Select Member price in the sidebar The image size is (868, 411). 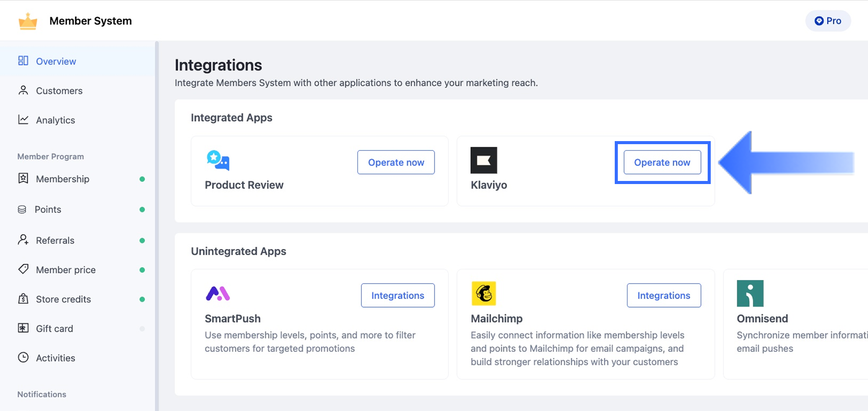(65, 270)
